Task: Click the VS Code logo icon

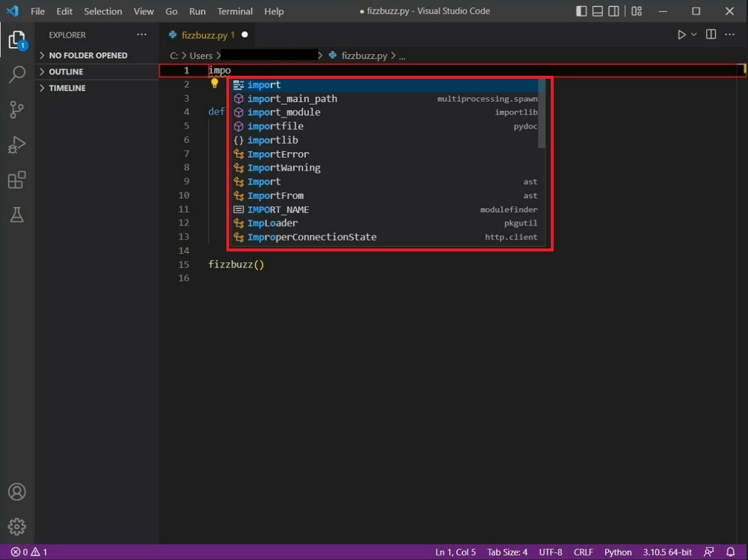Action: click(x=12, y=11)
